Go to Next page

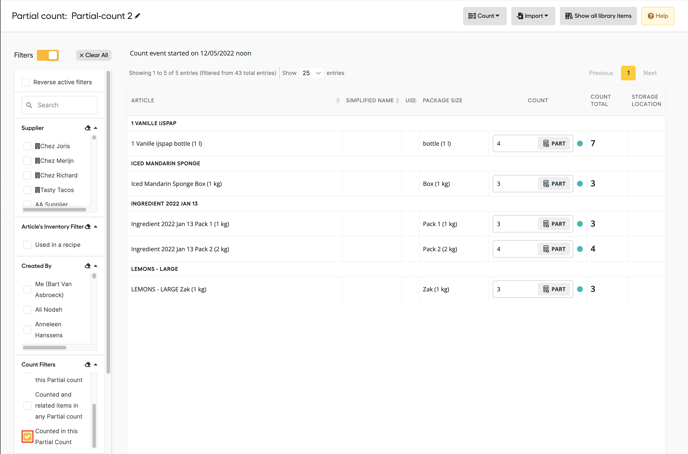[x=650, y=73]
